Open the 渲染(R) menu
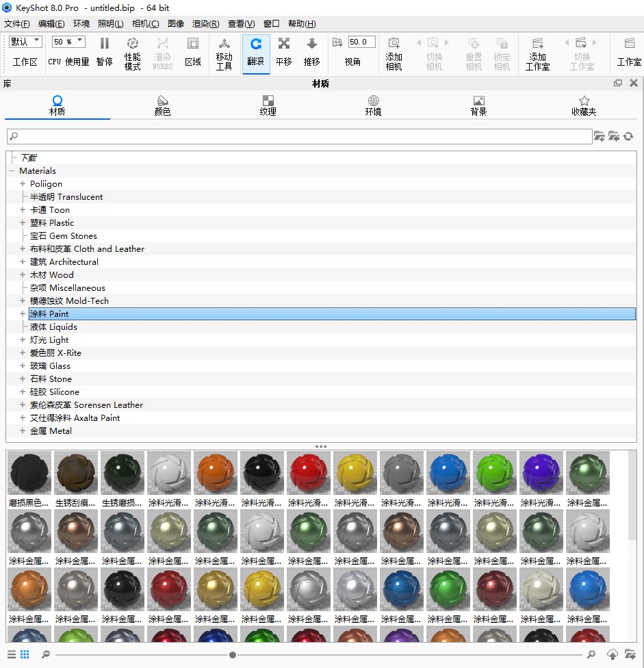 [x=205, y=23]
